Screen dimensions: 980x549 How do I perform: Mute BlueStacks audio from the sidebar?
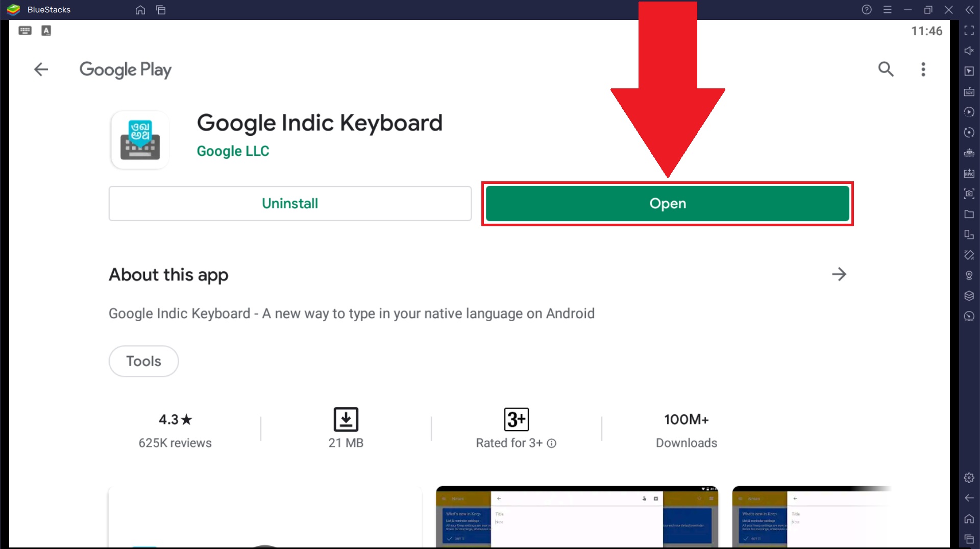coord(969,51)
